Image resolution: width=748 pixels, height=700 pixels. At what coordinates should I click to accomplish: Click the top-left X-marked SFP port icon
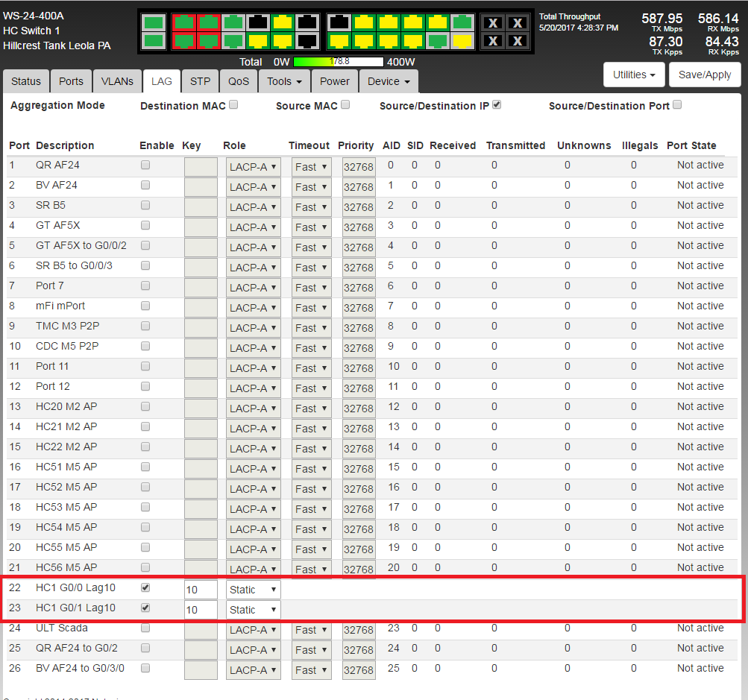(492, 23)
